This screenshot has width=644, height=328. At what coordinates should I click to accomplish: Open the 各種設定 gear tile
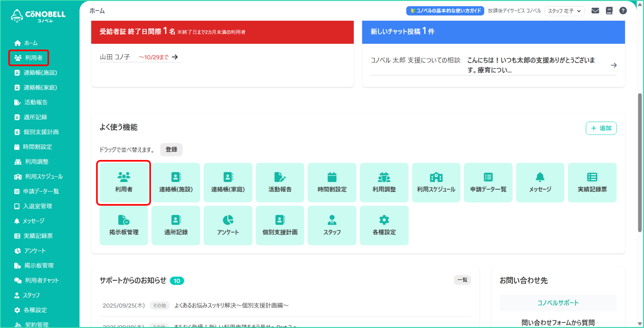384,225
